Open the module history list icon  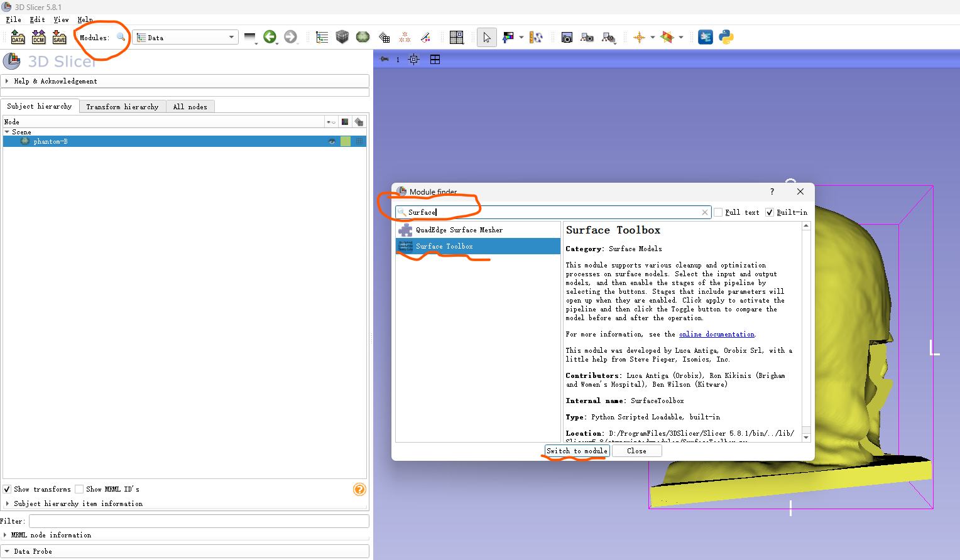point(250,38)
